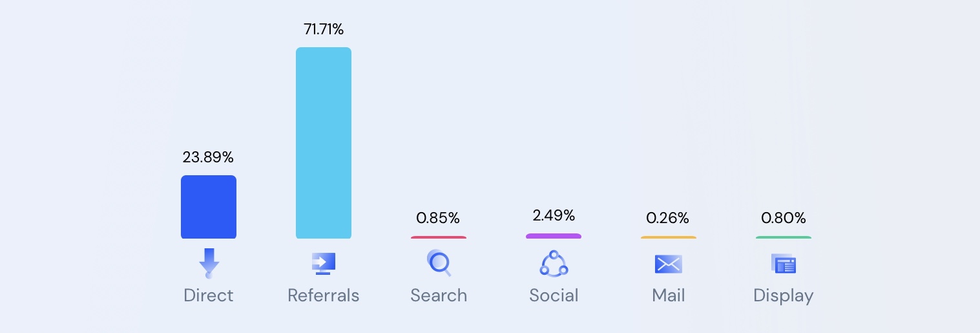Click the Referrals label text
The height and width of the screenshot is (333, 980).
tap(324, 295)
